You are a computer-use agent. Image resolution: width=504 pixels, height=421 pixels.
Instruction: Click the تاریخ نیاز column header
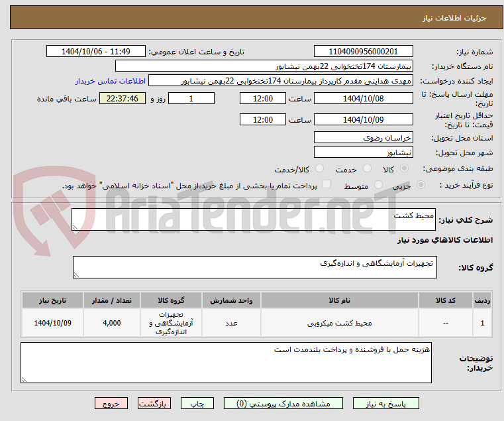pos(52,300)
